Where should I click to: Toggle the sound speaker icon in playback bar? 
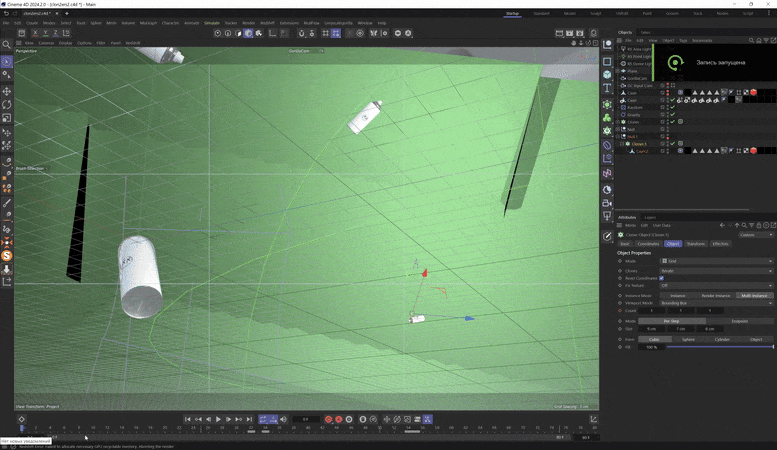click(x=283, y=419)
